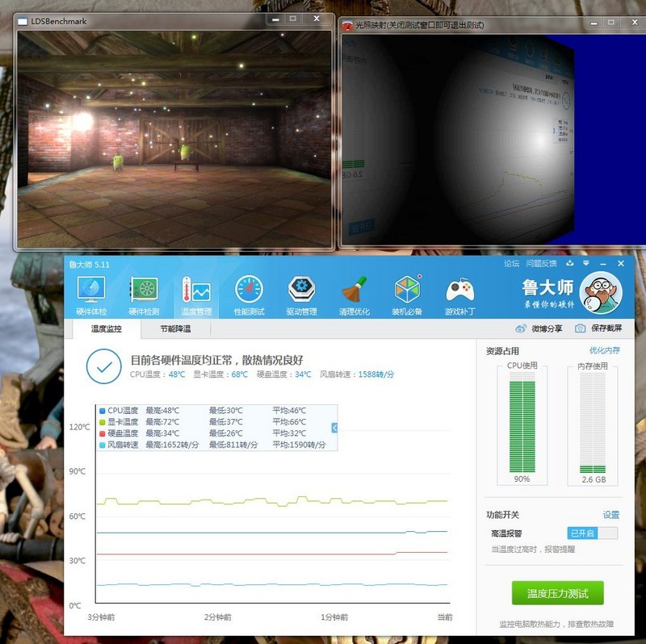
Task: Click the red 硬盘温度 legend swatch
Action: coord(103,433)
